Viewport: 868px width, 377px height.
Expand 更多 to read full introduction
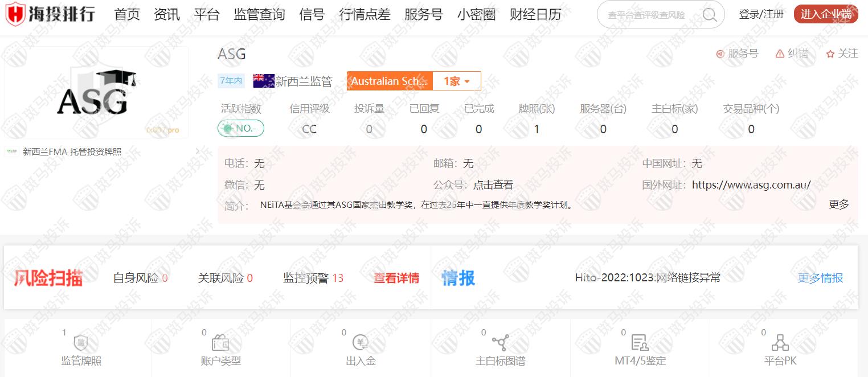click(838, 204)
